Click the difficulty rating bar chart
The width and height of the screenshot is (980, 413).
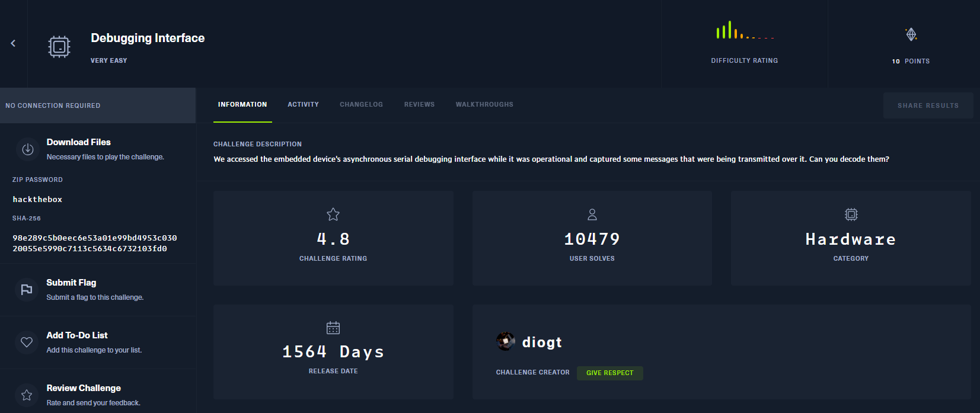[745, 31]
